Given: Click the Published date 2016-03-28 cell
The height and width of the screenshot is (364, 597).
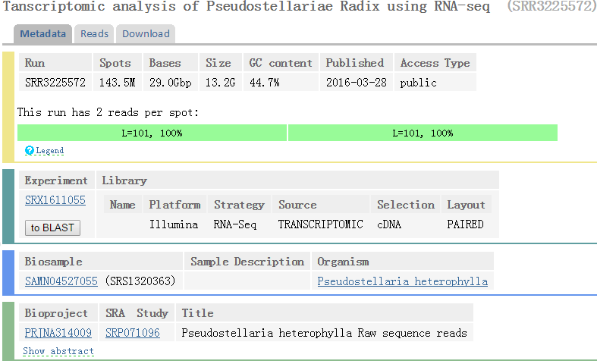Looking at the screenshot, I should [355, 82].
